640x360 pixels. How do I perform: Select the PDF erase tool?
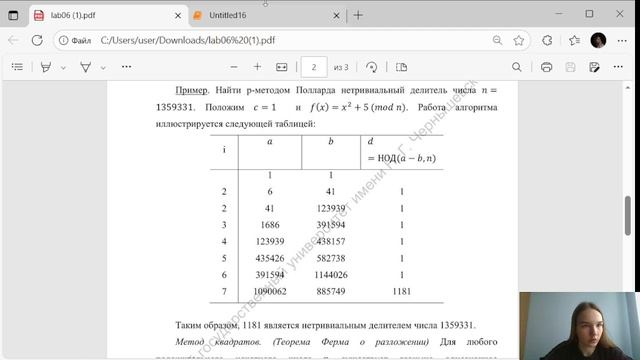tap(85, 67)
